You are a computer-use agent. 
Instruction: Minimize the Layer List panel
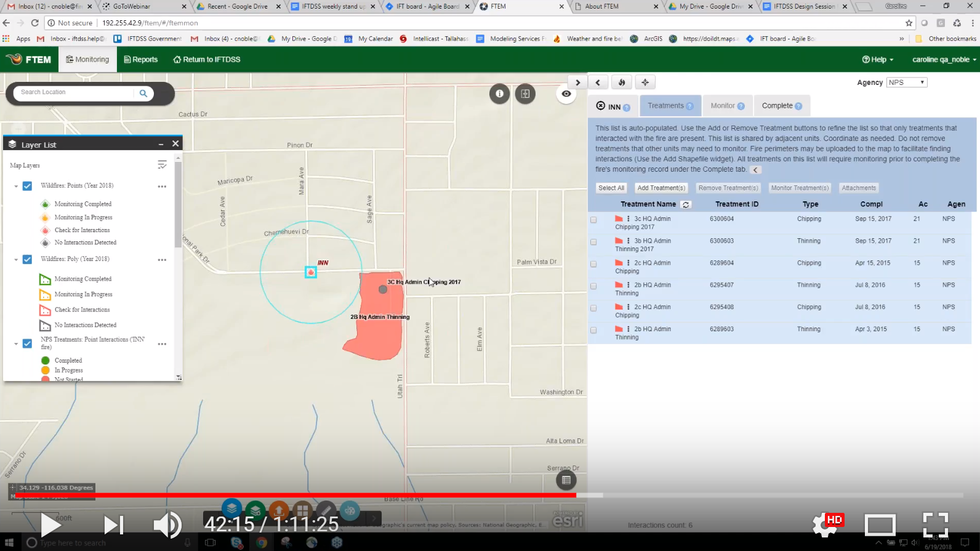161,144
